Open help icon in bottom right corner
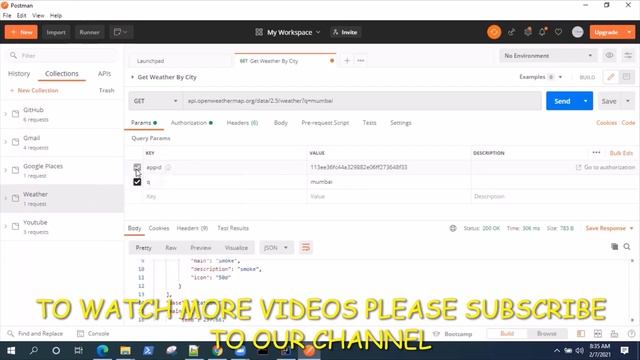640x360 pixels. click(x=631, y=333)
